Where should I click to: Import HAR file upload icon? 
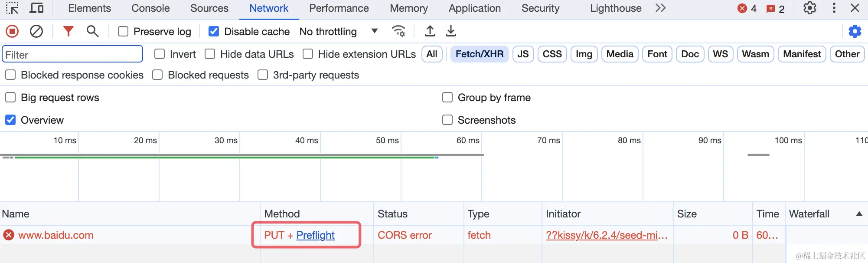click(430, 31)
